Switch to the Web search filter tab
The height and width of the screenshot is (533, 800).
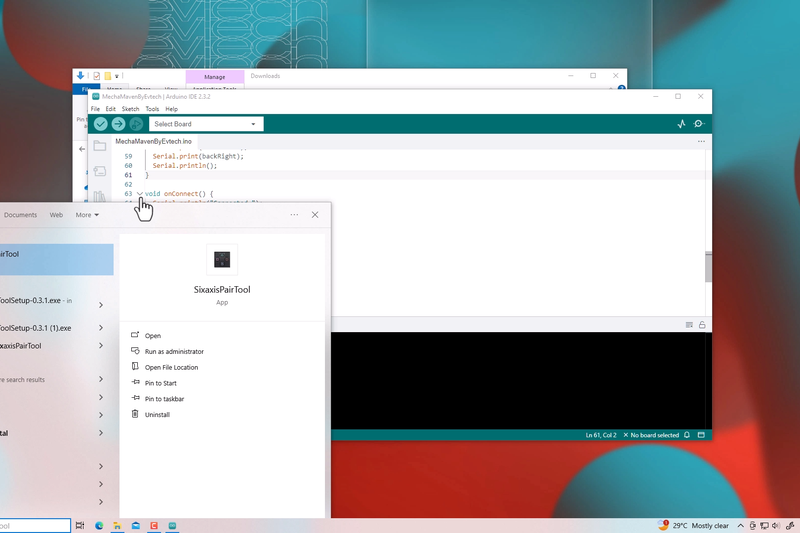(56, 215)
